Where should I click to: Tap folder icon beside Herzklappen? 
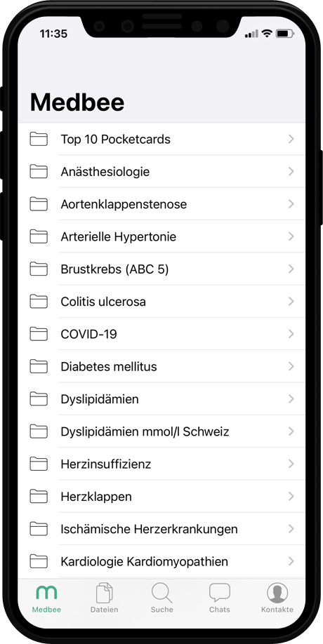click(x=39, y=496)
